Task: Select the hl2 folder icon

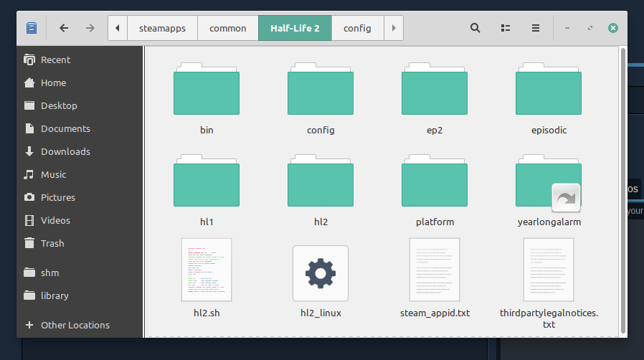Action: (321, 181)
